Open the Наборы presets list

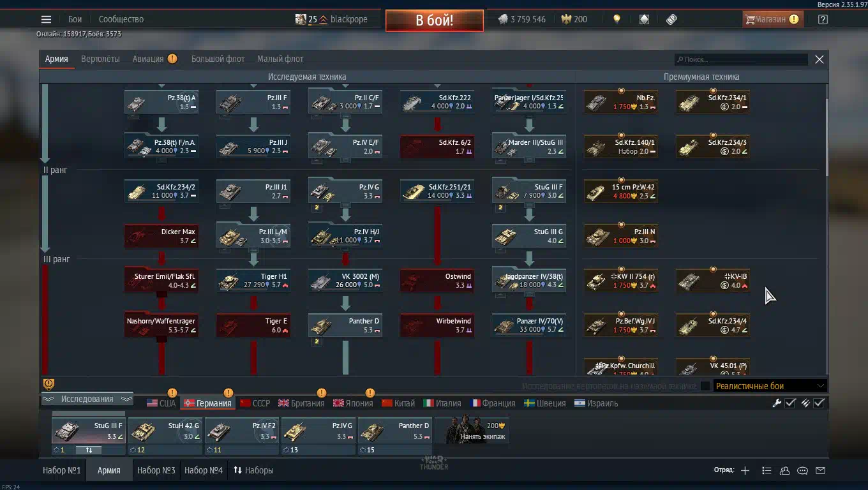tap(253, 470)
